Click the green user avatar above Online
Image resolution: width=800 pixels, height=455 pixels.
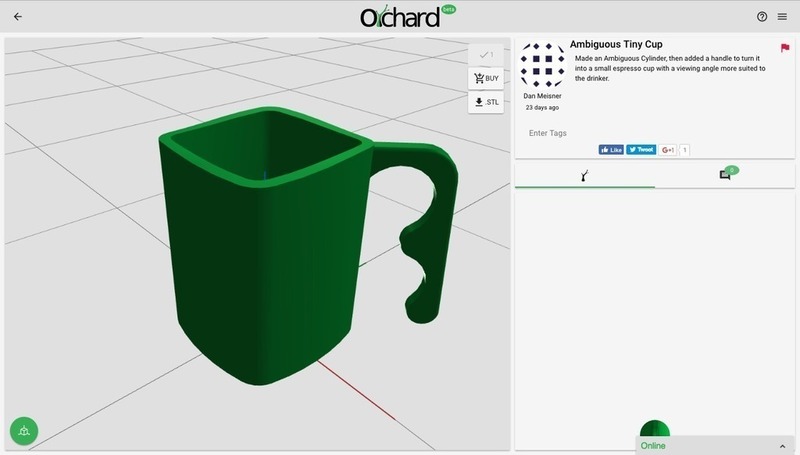click(x=655, y=428)
